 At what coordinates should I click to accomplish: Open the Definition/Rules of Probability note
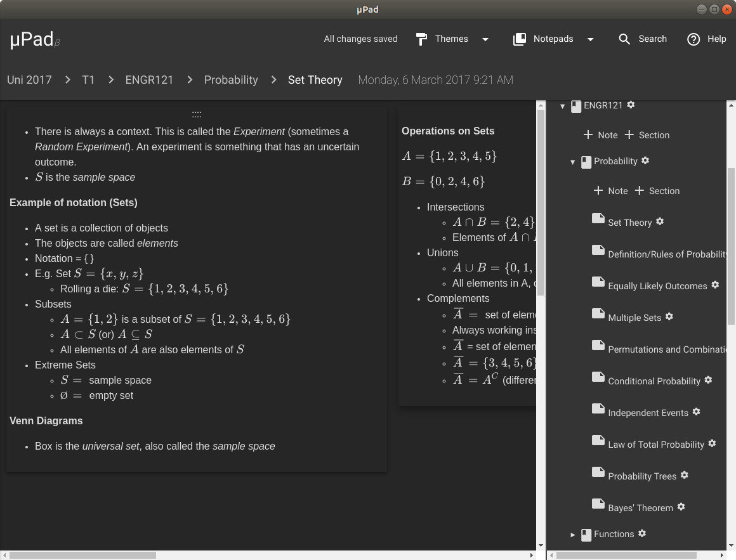point(667,254)
